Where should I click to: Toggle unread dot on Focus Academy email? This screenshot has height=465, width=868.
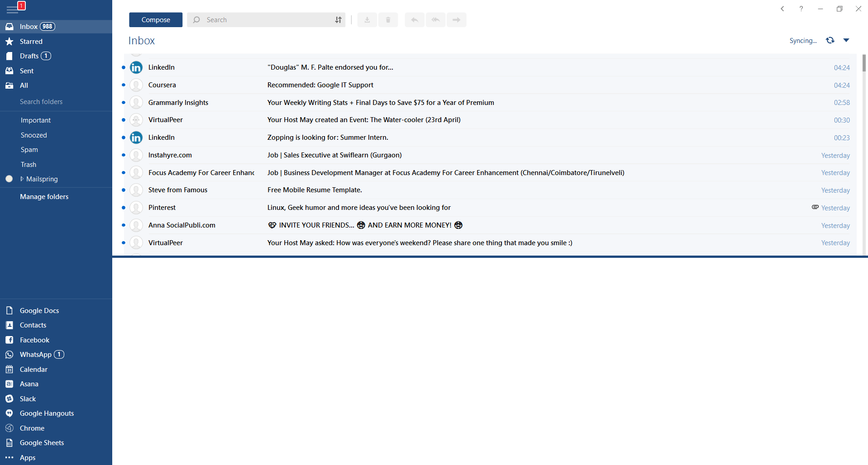tap(123, 173)
